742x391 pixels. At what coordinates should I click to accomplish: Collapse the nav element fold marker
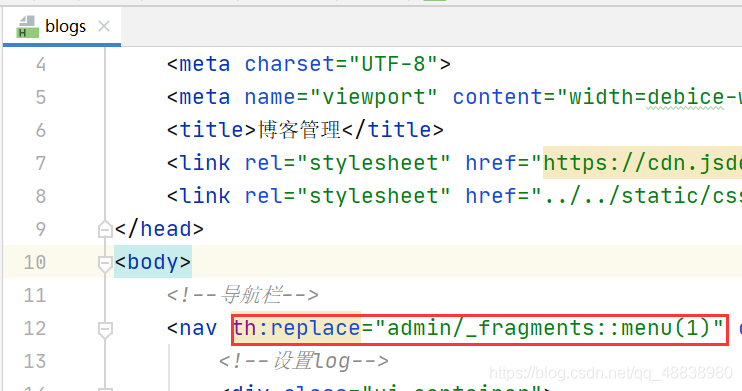click(x=105, y=329)
